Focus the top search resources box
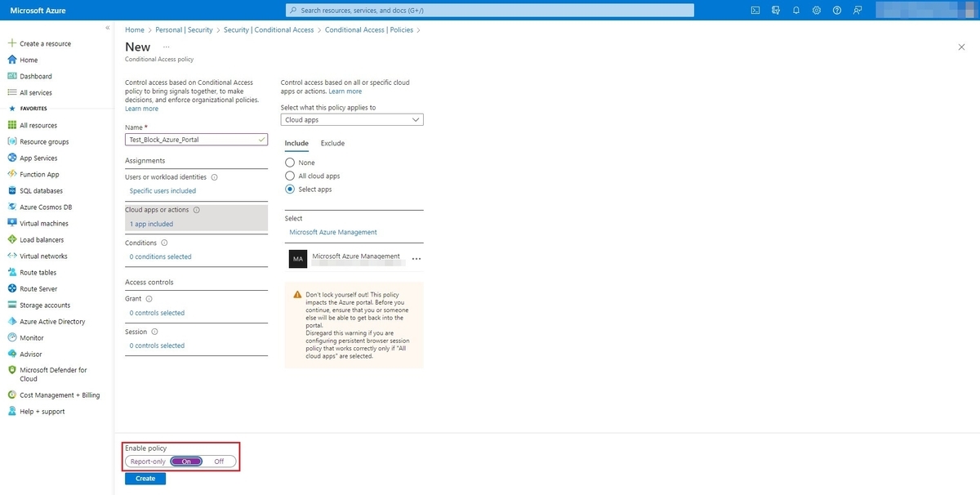The image size is (980, 495). click(x=490, y=10)
